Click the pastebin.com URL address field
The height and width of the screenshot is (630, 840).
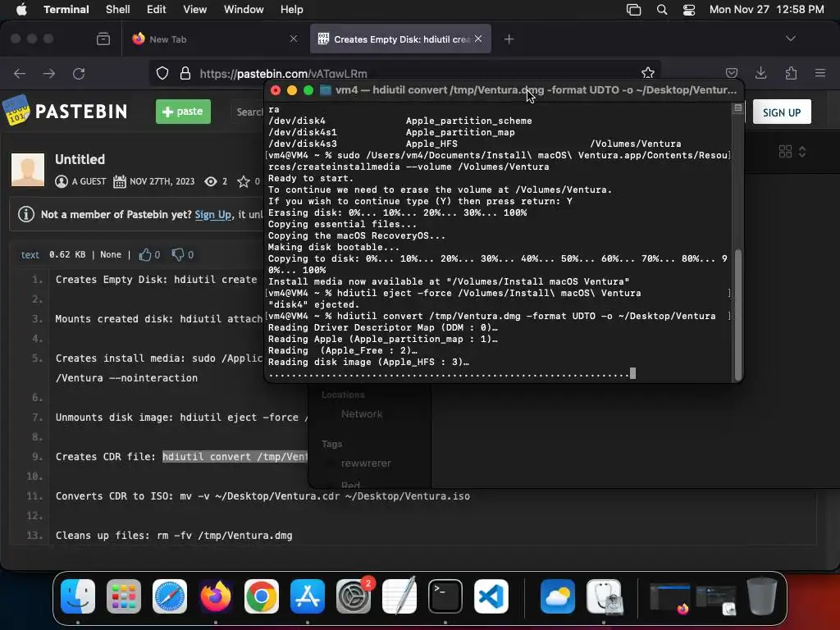click(x=407, y=73)
